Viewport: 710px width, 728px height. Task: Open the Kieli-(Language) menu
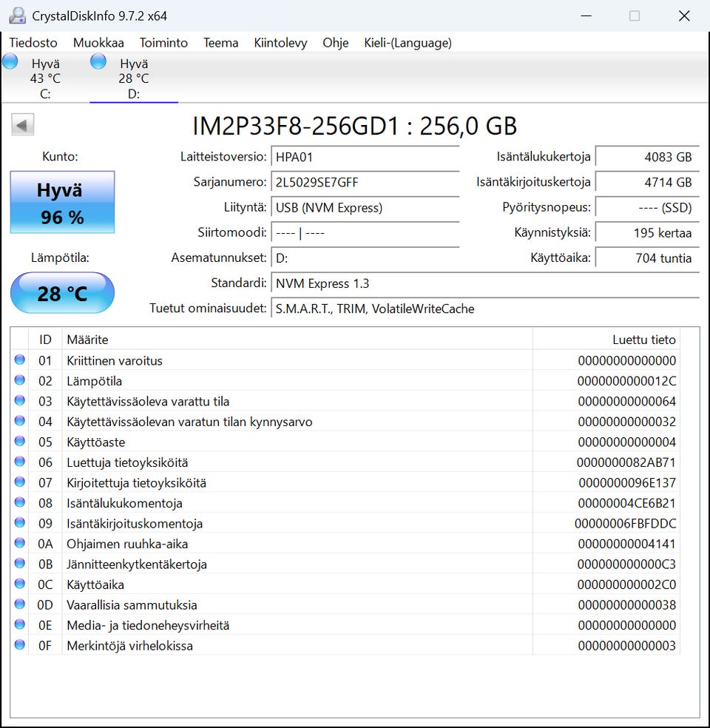tap(408, 43)
